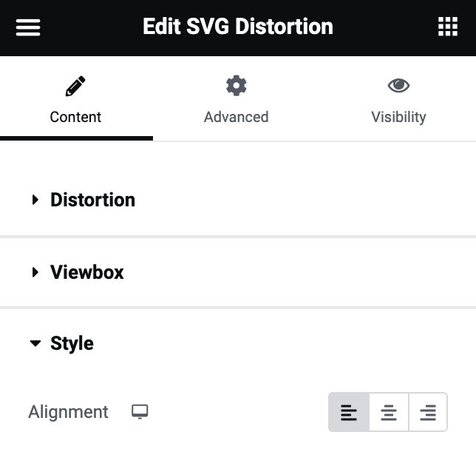Set alignment to right

tap(428, 412)
